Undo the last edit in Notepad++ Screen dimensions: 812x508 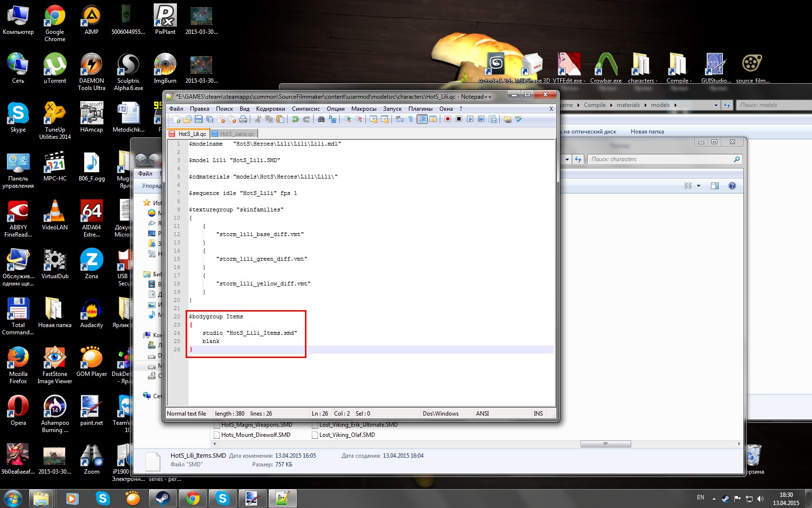[295, 120]
